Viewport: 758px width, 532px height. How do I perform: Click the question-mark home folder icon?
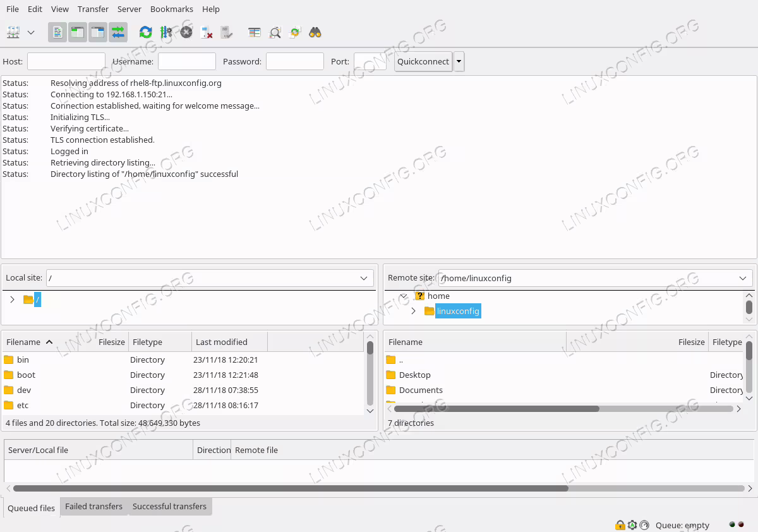[419, 296]
